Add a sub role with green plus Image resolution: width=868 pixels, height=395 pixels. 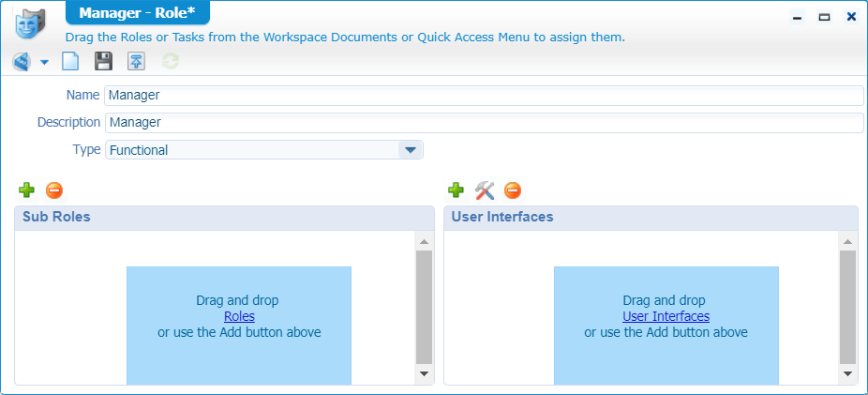coord(26,190)
